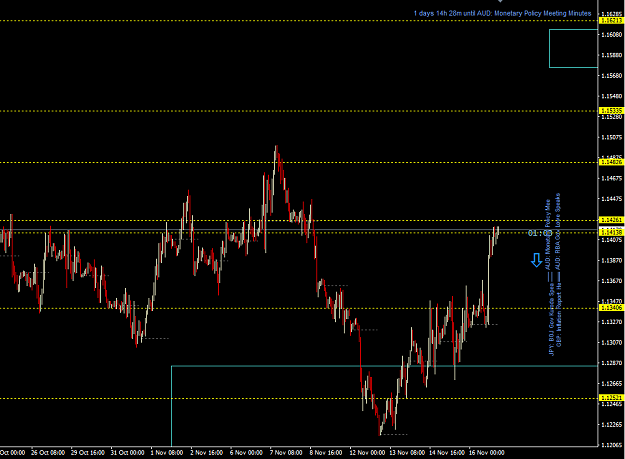Click the 1.12870 price scale value
The image size is (625, 459).
pyautogui.click(x=612, y=363)
